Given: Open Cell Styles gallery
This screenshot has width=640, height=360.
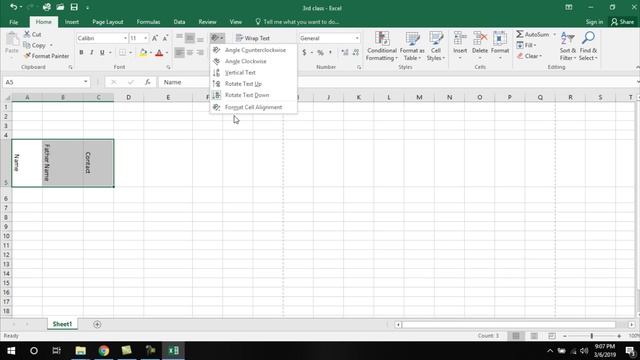Looking at the screenshot, I should click(436, 46).
